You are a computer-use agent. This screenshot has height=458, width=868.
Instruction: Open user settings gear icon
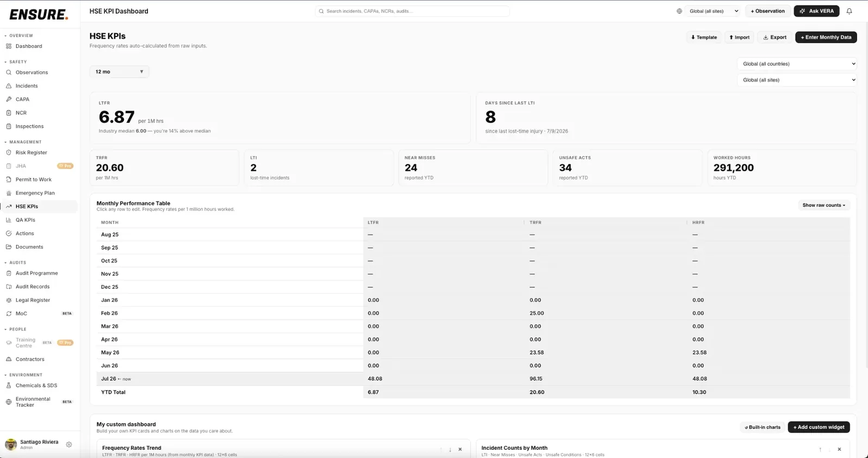(x=69, y=444)
